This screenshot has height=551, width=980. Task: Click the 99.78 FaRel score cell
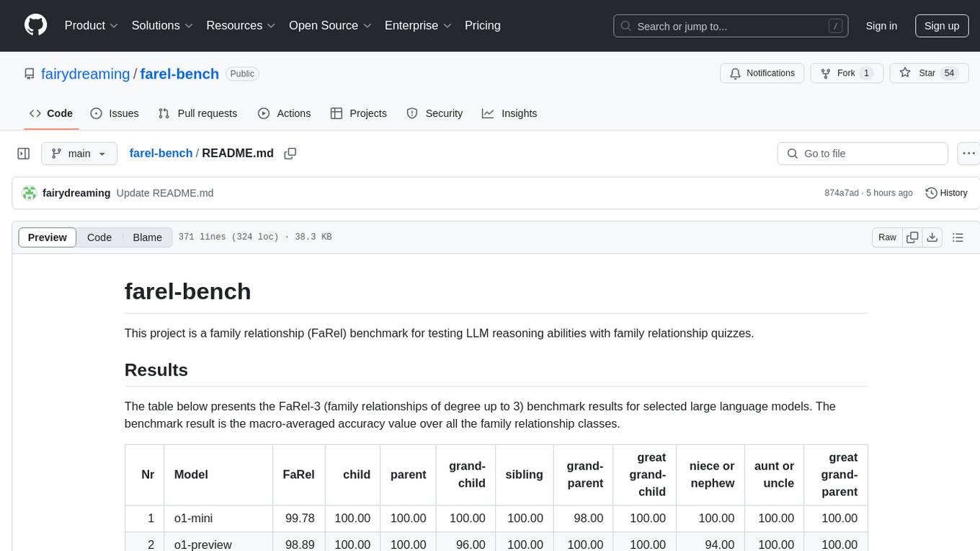point(299,519)
